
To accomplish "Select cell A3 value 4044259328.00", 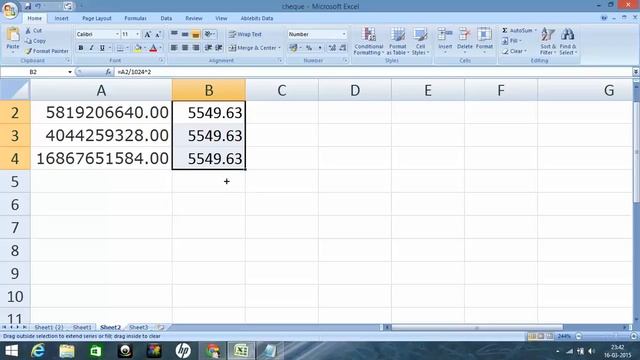I will click(101, 136).
